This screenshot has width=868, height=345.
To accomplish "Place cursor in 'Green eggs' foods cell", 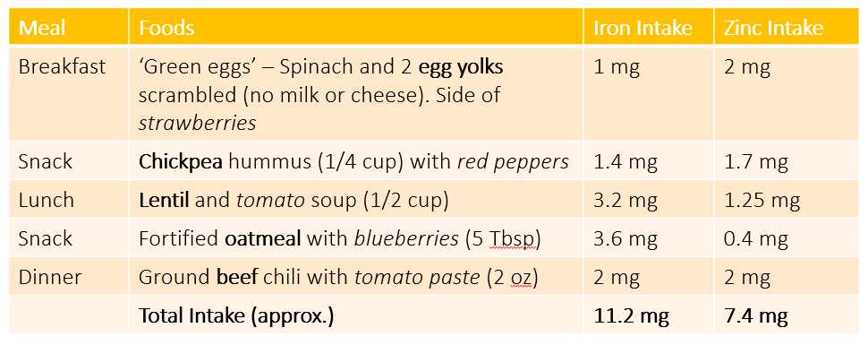I will point(356,94).
